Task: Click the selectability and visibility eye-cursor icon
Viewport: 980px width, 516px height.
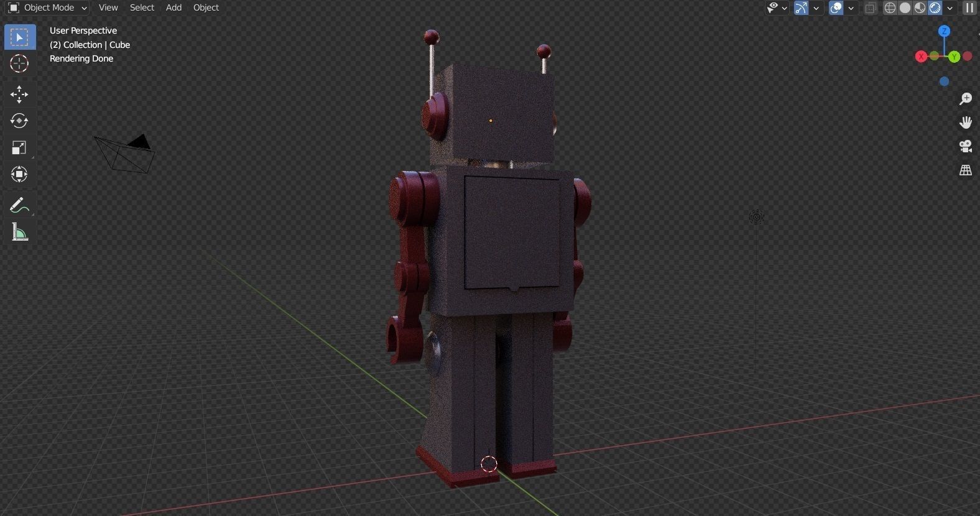Action: pos(773,7)
